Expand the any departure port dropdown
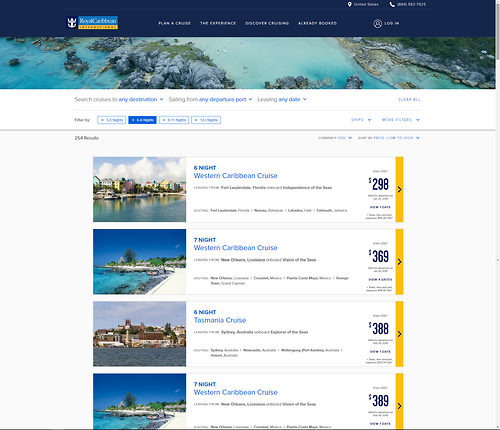 click(226, 99)
